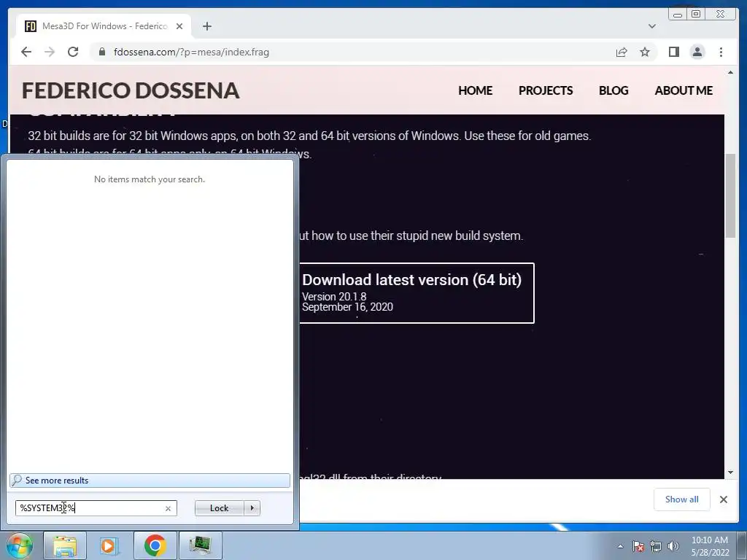Click the vertical scrollbar thumb
The image size is (747, 560).
coord(730,195)
